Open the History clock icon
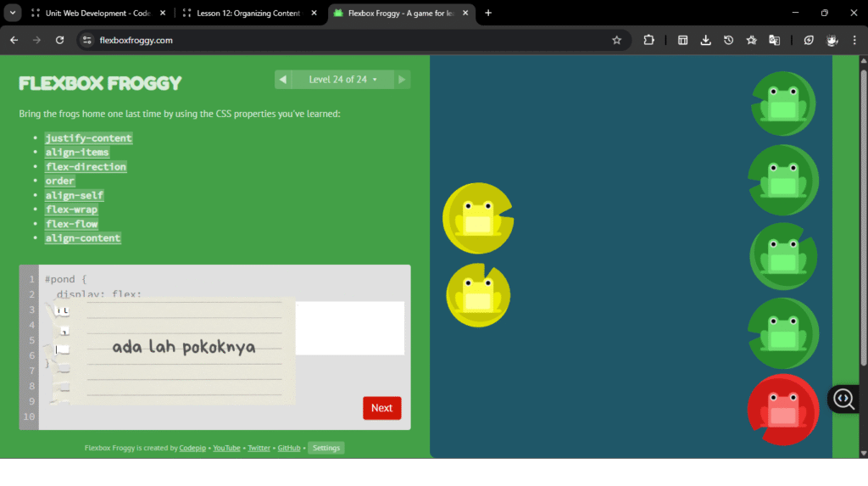868x486 pixels. coord(728,40)
